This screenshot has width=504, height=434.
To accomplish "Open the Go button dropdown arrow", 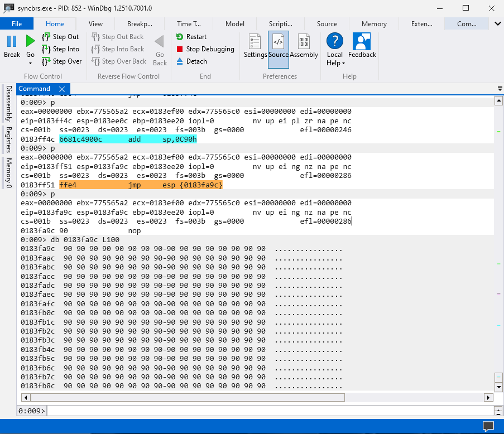I will point(30,64).
